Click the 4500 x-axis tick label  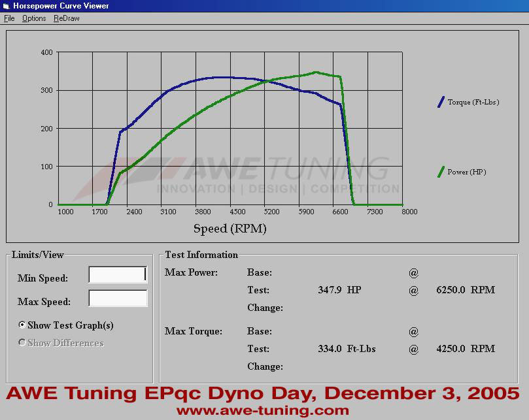click(x=237, y=212)
